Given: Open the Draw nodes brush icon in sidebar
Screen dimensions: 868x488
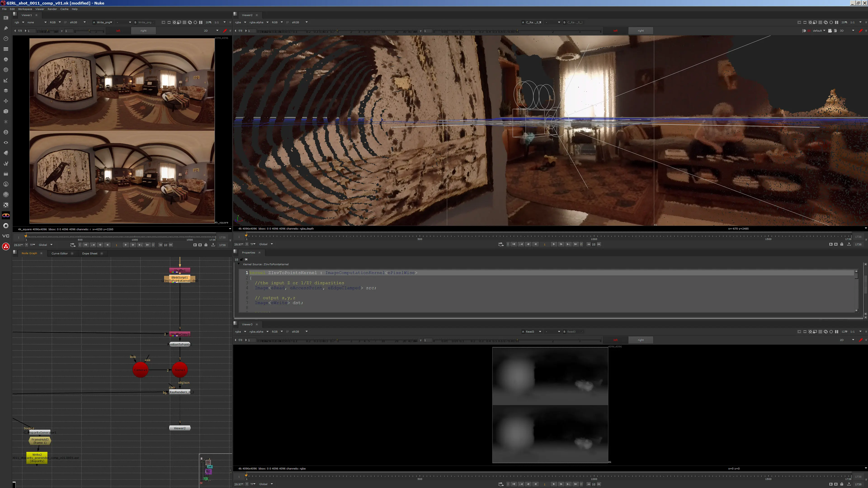Looking at the screenshot, I should click(x=6, y=28).
